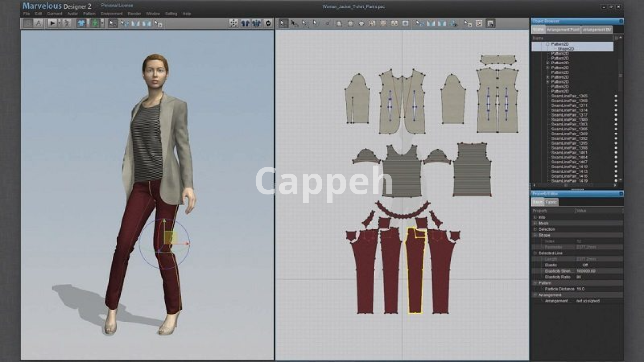This screenshot has width=644, height=362.
Task: Toggle white marker next to SeamLinePair_1416
Action: (616, 176)
